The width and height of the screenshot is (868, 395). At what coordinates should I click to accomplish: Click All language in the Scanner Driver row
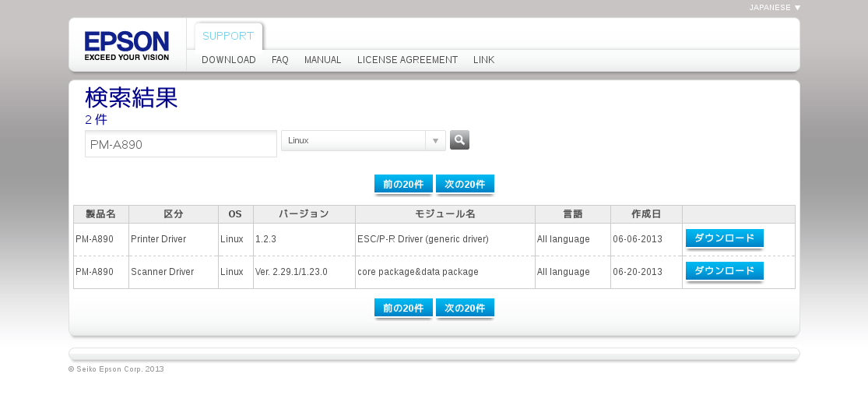[563, 272]
